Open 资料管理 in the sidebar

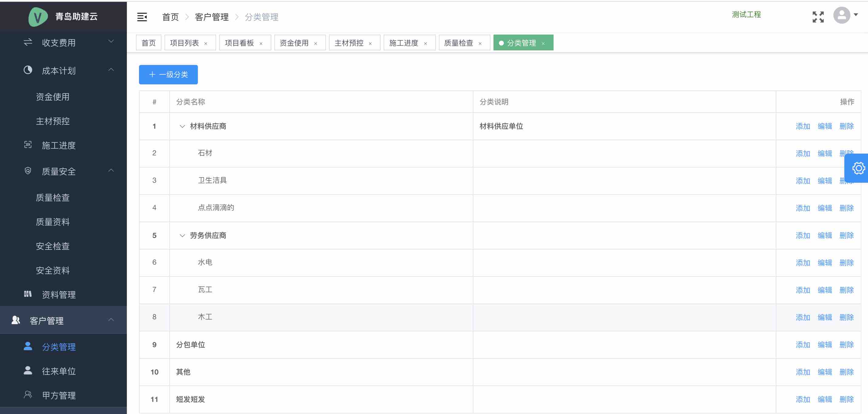59,295
